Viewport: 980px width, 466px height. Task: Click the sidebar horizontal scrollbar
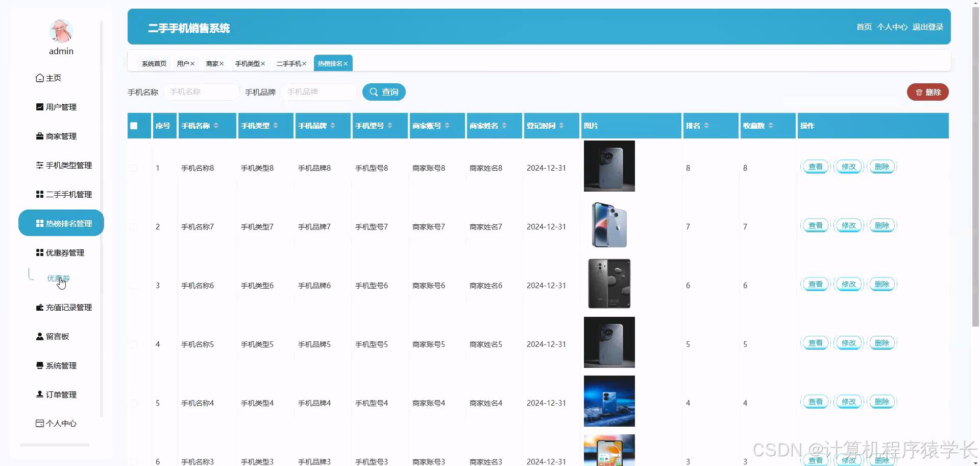(55, 445)
